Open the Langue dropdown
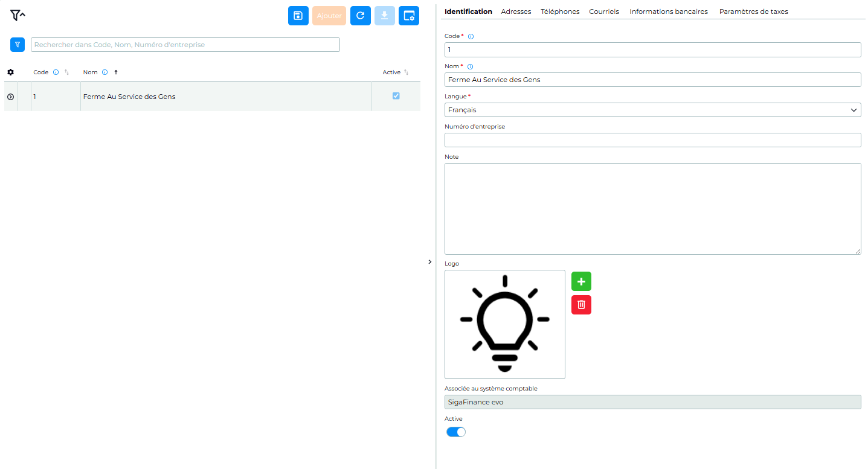The image size is (868, 469). (x=652, y=110)
